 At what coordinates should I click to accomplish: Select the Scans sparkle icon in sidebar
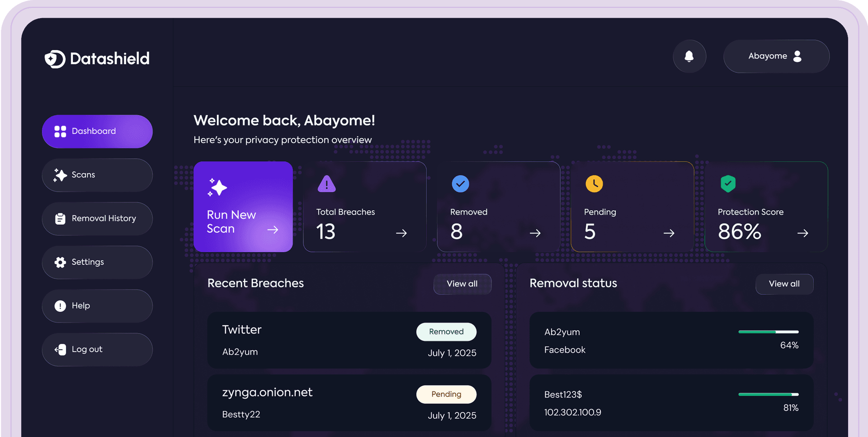(x=60, y=175)
